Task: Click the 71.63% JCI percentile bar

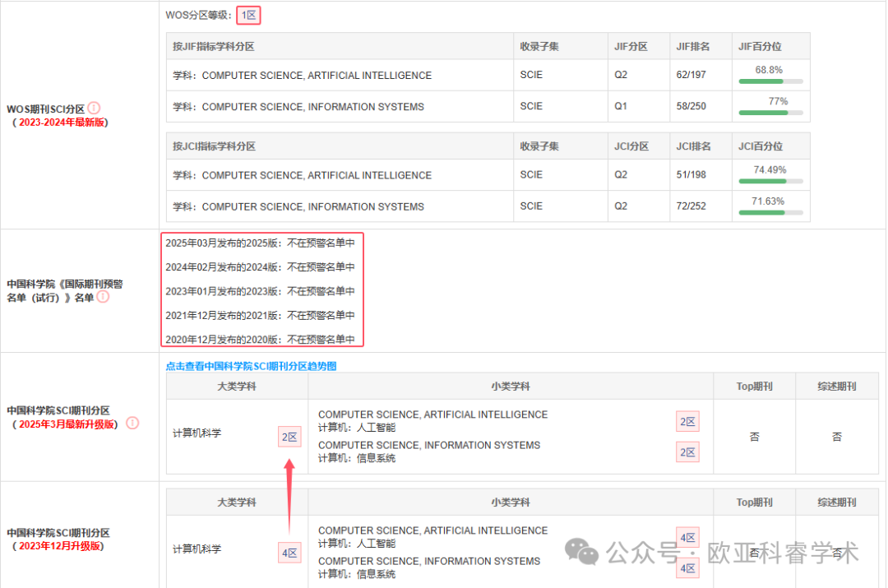Action: (x=770, y=212)
